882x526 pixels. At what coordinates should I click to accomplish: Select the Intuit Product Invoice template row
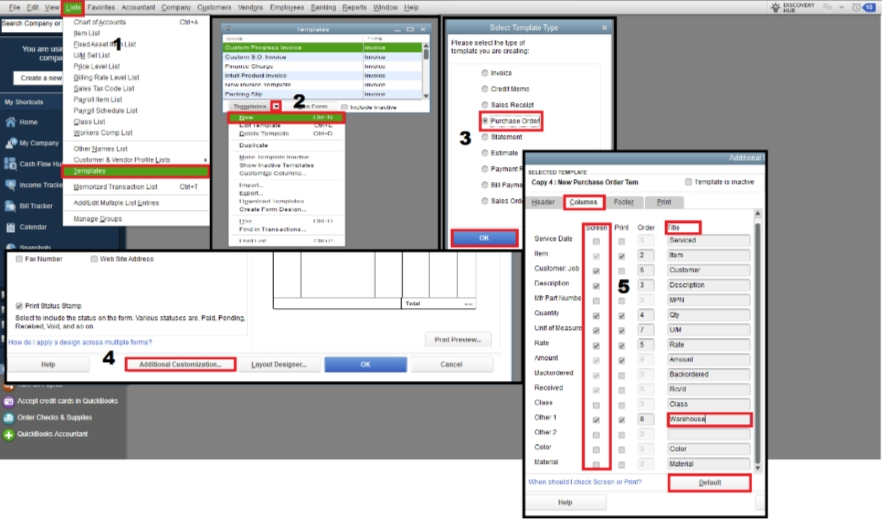322,75
